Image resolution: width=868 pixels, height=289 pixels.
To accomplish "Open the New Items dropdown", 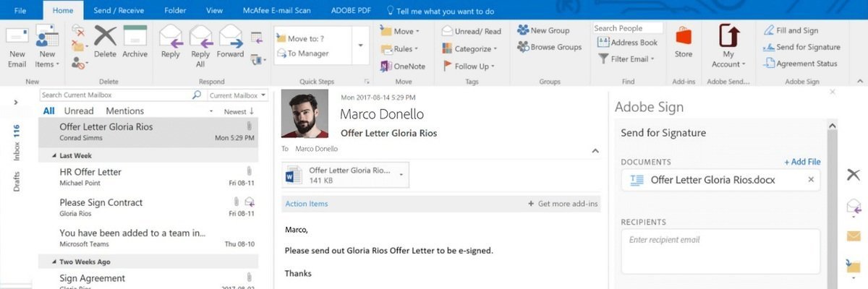I will (x=47, y=48).
